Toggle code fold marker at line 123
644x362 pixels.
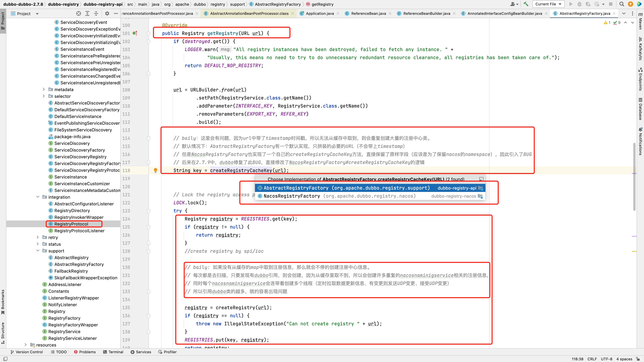coord(148,211)
